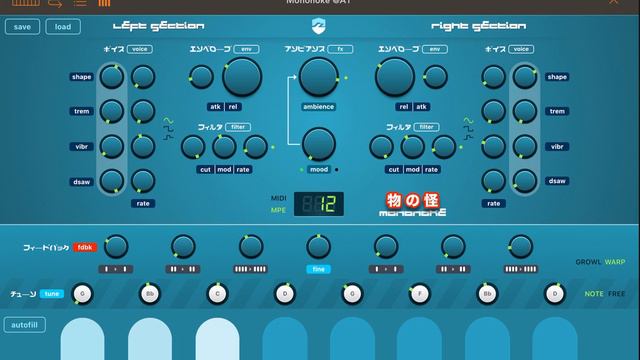Select GROWL mode
The width and height of the screenshot is (640, 360).
coord(588,262)
